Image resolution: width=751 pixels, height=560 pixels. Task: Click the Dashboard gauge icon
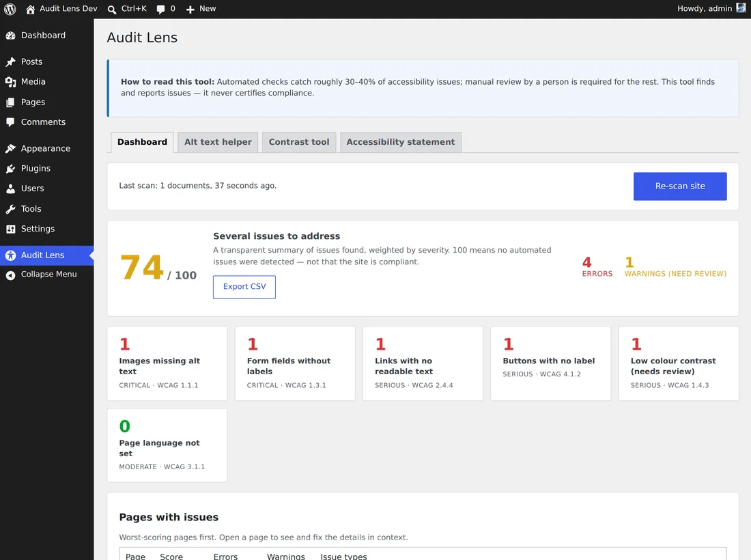click(x=10, y=36)
